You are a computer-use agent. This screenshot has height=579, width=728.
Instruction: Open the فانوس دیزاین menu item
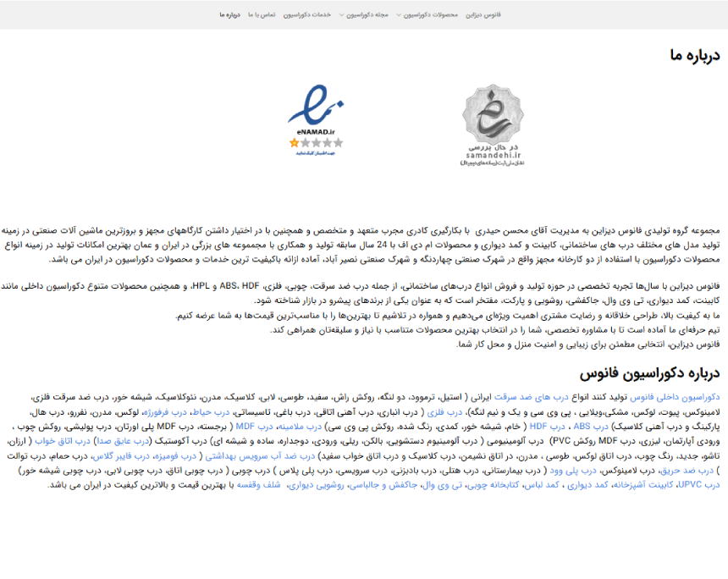pyautogui.click(x=484, y=15)
